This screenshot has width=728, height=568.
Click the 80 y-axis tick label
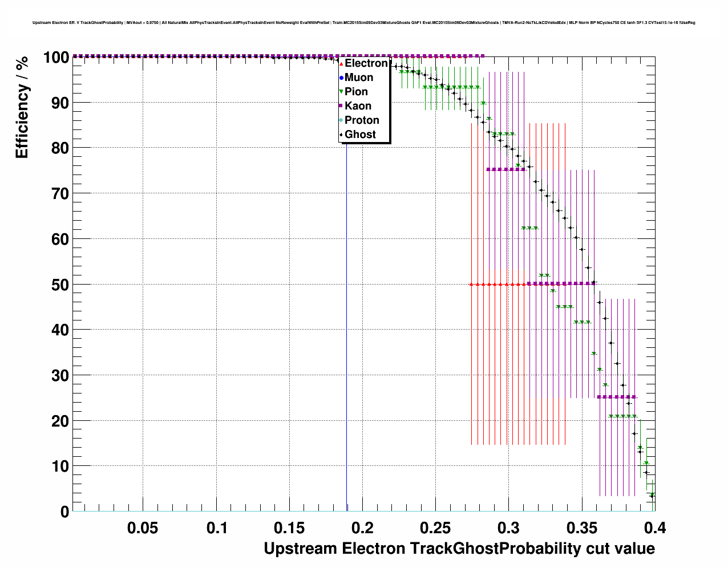click(x=56, y=148)
